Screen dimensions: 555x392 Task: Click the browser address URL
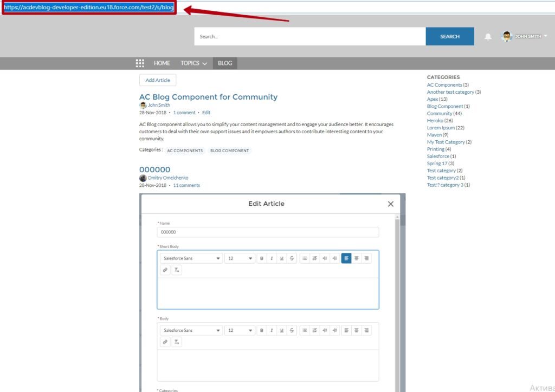tap(89, 7)
